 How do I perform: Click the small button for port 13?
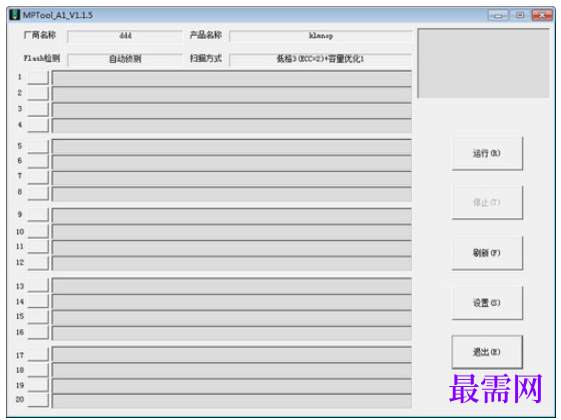(38, 285)
